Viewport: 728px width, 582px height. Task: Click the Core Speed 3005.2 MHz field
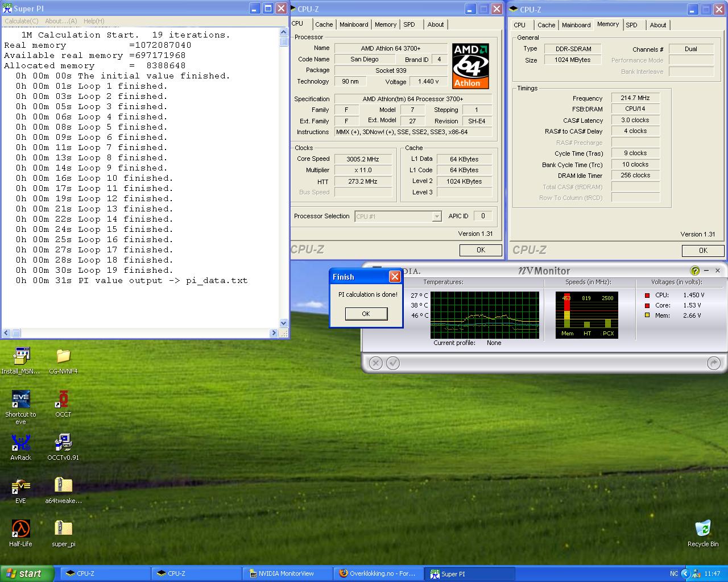(x=363, y=159)
